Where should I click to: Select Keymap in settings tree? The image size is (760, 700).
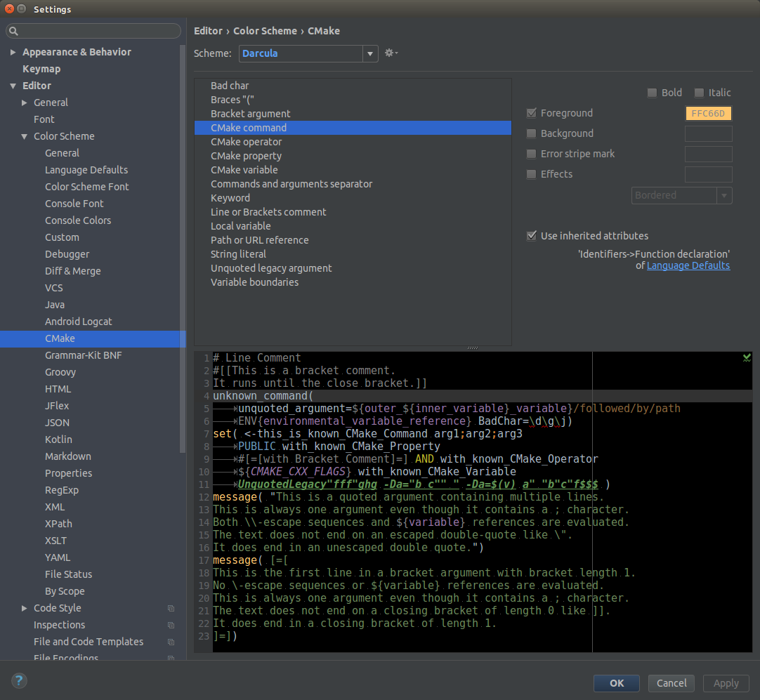point(41,69)
